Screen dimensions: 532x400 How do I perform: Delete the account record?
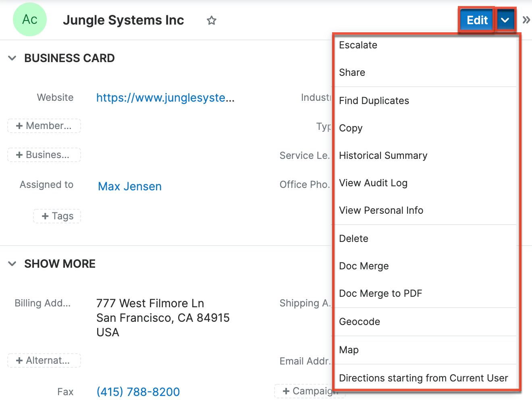coord(353,238)
